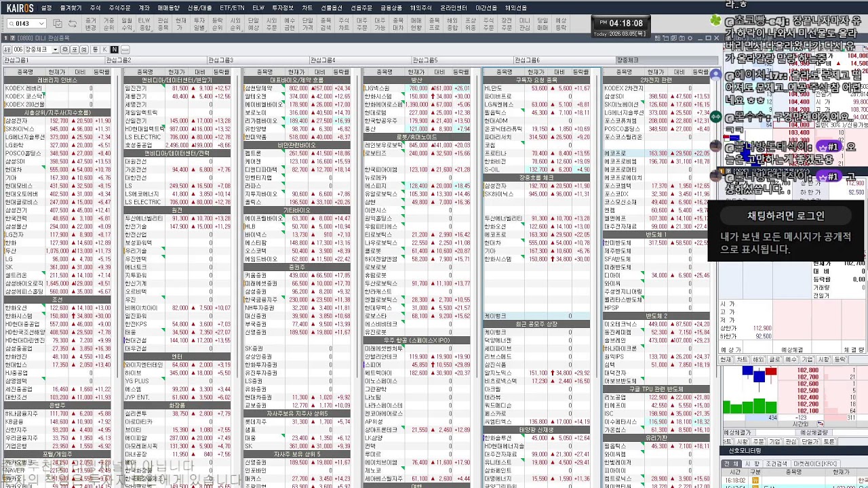The image size is (868, 488).
Task: Open the 예상등락 toolbar shortcut
Action: (x=561, y=24)
